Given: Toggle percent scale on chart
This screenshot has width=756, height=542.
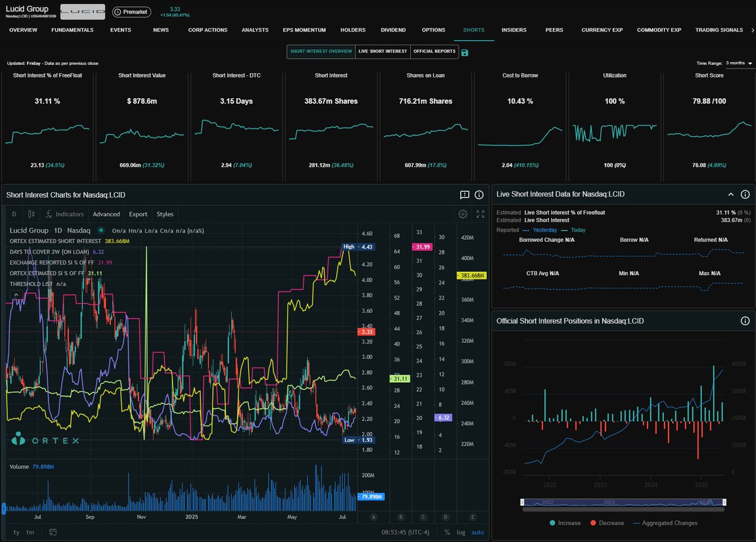Looking at the screenshot, I should [447, 532].
